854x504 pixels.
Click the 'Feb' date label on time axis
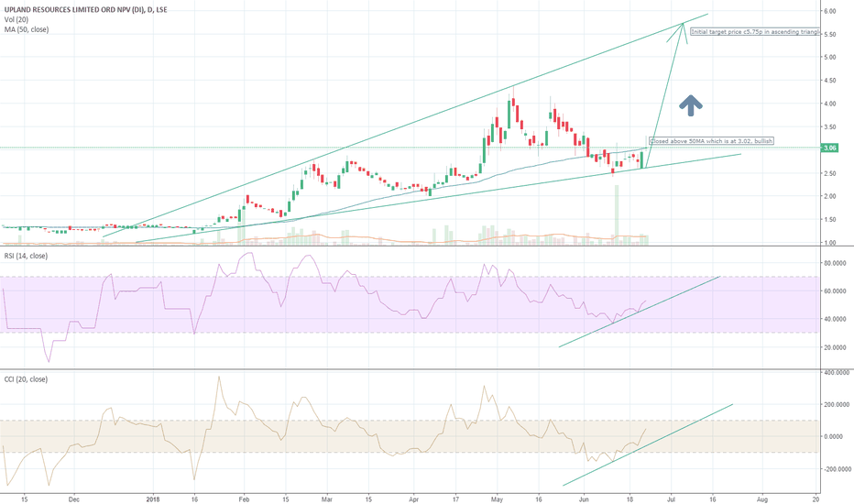pos(244,499)
